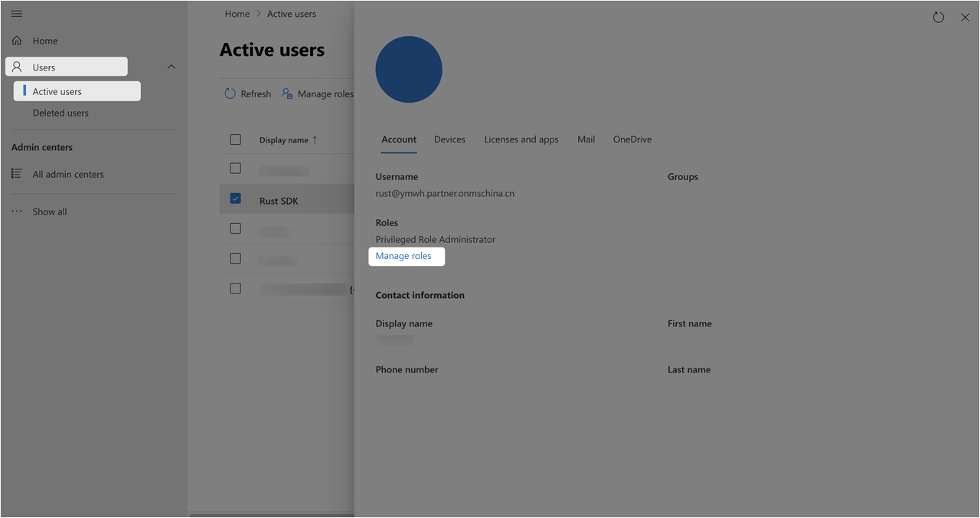Select the Users icon in sidebar
The height and width of the screenshot is (518, 980).
[17, 66]
